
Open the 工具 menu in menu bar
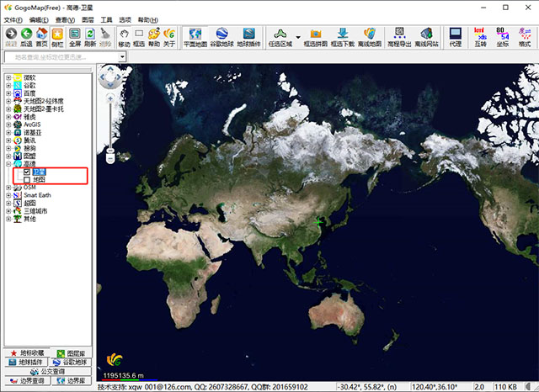(106, 19)
